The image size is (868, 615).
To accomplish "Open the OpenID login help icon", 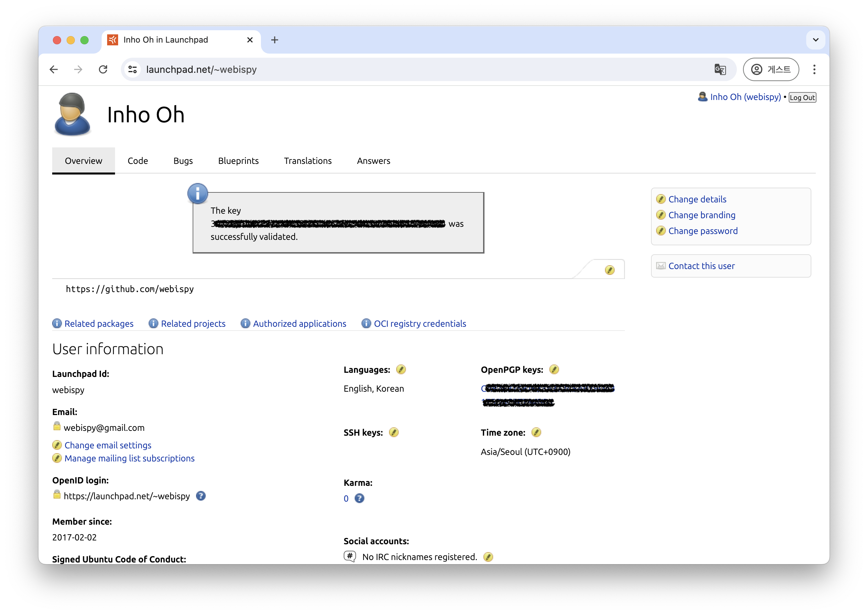I will click(201, 496).
